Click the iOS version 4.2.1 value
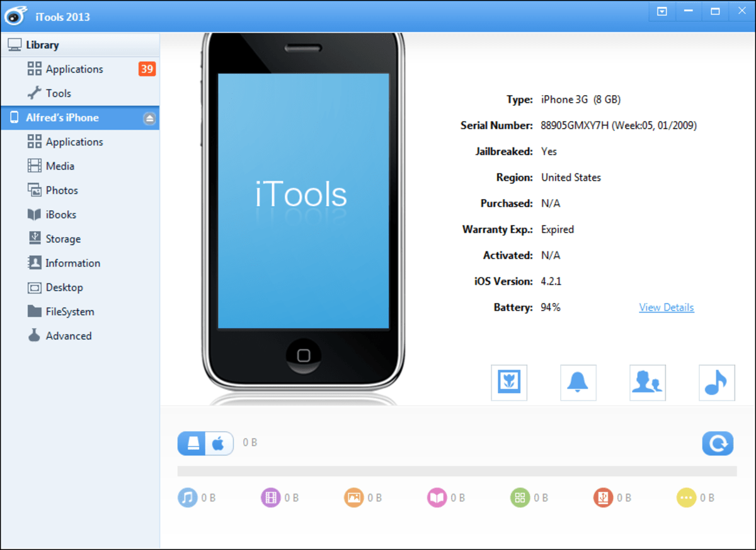 (x=551, y=282)
